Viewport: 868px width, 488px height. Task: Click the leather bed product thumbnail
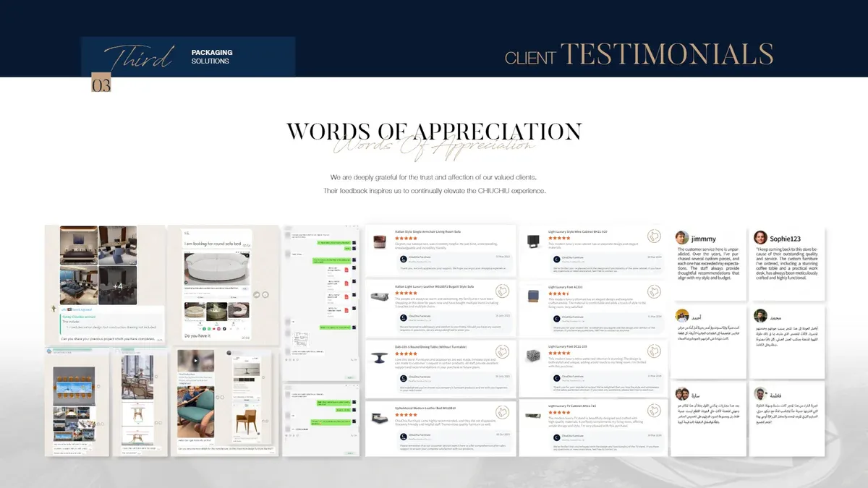point(380,419)
